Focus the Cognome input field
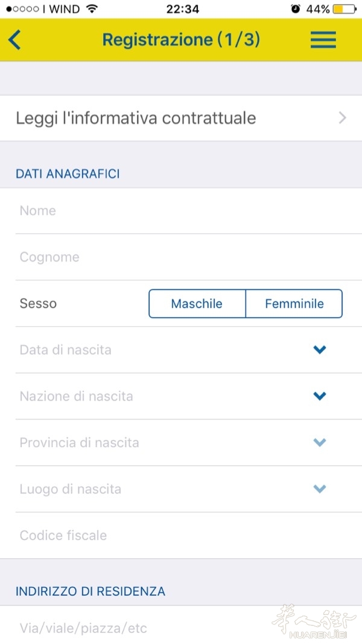The image size is (362, 644). pyautogui.click(x=181, y=257)
